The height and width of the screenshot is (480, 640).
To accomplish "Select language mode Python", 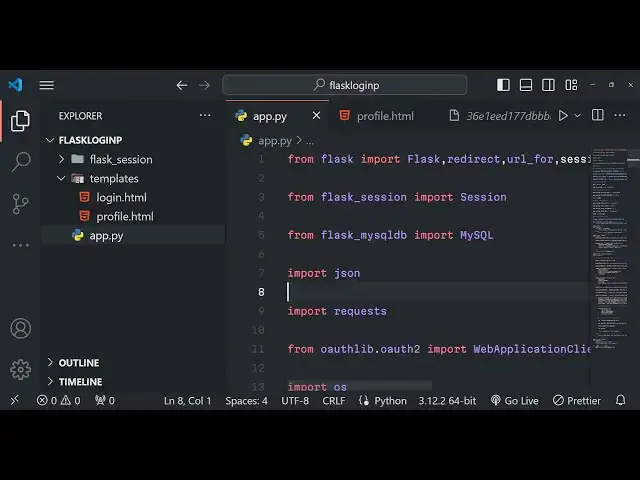I will pos(390,401).
